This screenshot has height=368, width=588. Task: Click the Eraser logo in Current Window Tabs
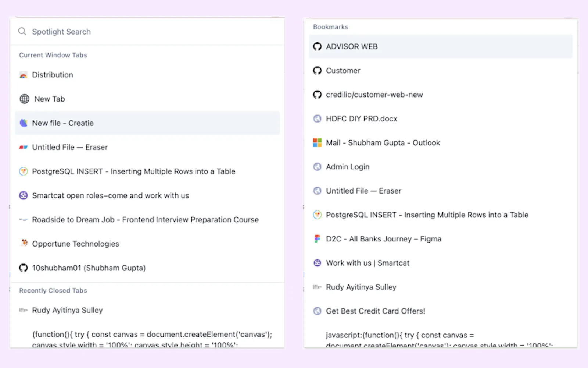24,147
